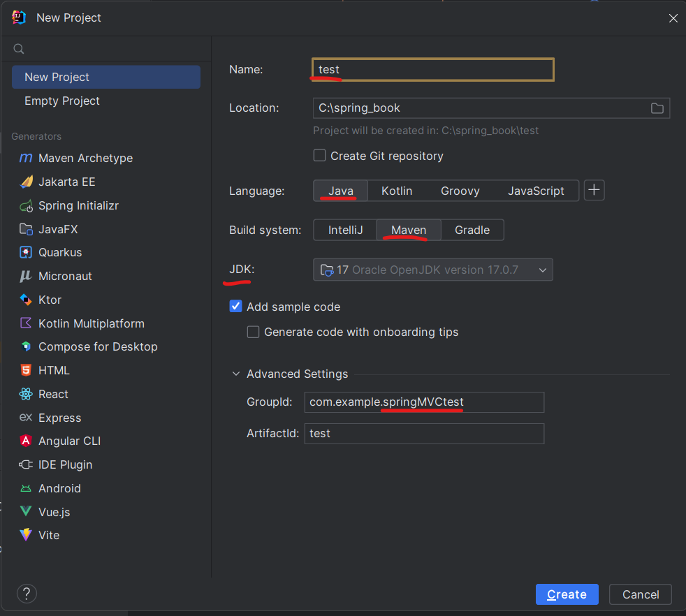Close the New Project dialog

[x=673, y=18]
